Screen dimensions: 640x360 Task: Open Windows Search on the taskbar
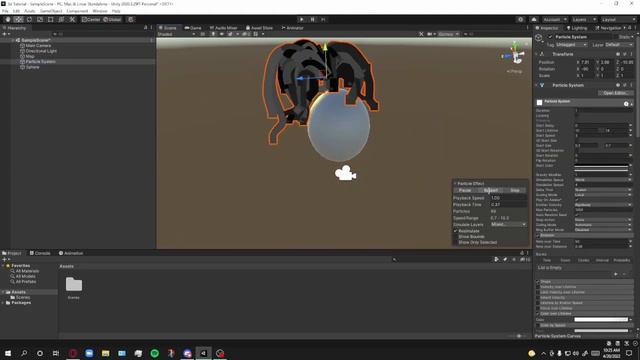point(24,353)
